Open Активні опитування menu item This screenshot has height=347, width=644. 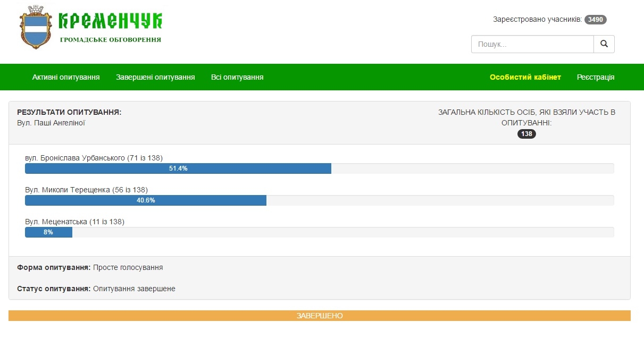point(66,77)
